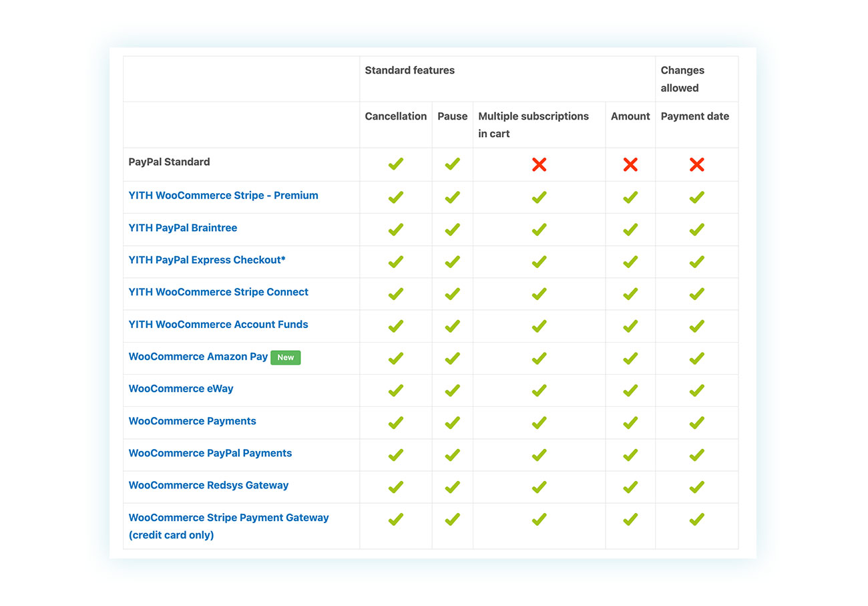Click Amazon Pay Amount checkmark

[630, 358]
